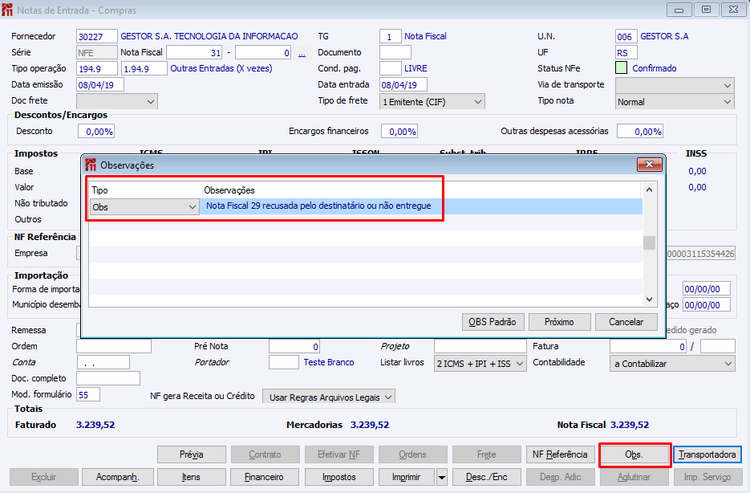Screen dimensions: 750x493
Task: Click the TG field with value 1
Action: click(390, 36)
